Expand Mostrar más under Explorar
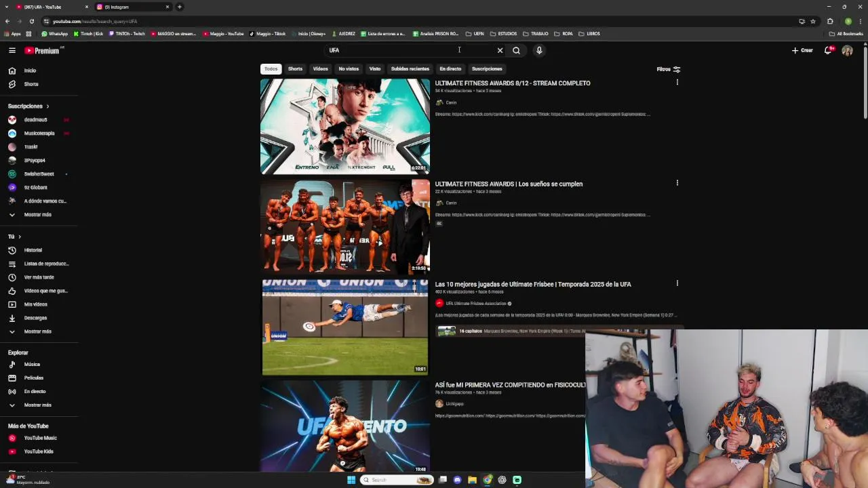 pyautogui.click(x=39, y=405)
